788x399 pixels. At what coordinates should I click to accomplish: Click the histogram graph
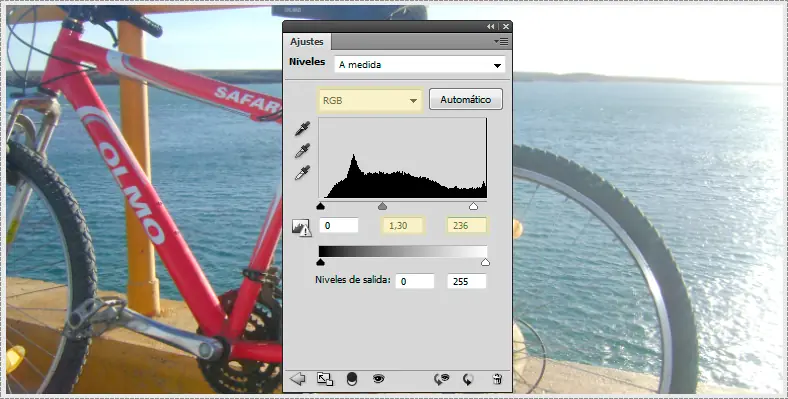tap(403, 158)
